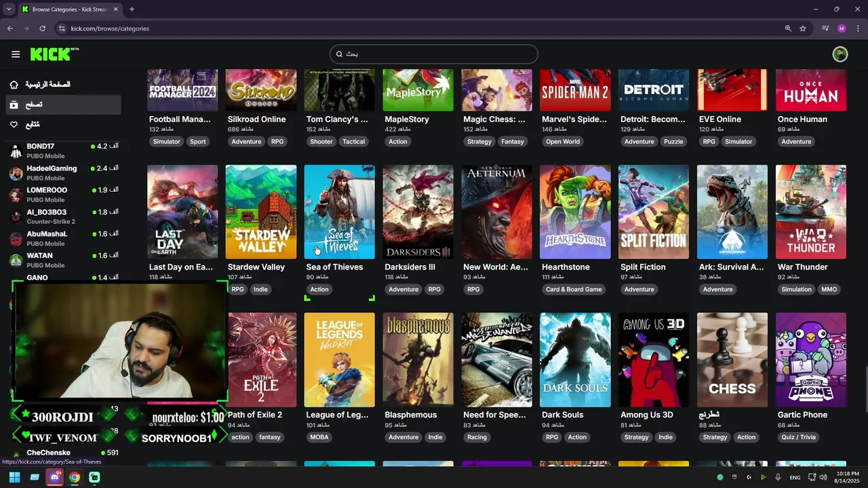868x488 pixels.
Task: Open Discord from the taskbar
Action: (54, 477)
